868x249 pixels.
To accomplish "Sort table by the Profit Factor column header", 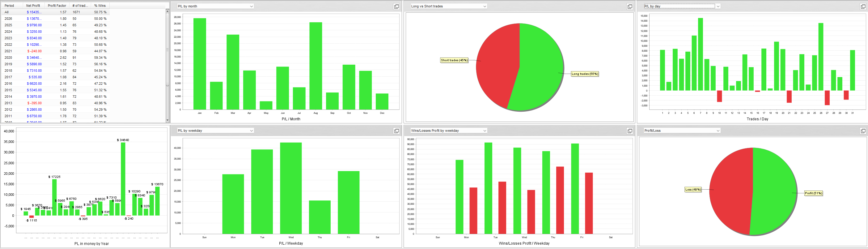I will (x=57, y=5).
